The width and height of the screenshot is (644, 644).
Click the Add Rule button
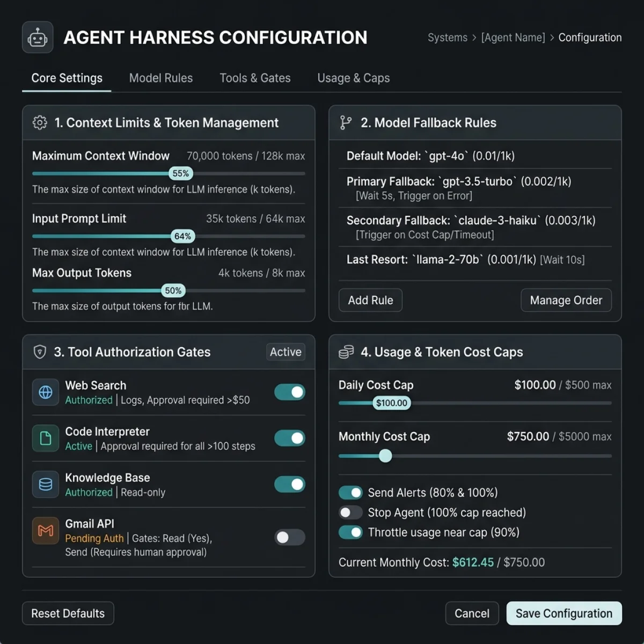(370, 301)
